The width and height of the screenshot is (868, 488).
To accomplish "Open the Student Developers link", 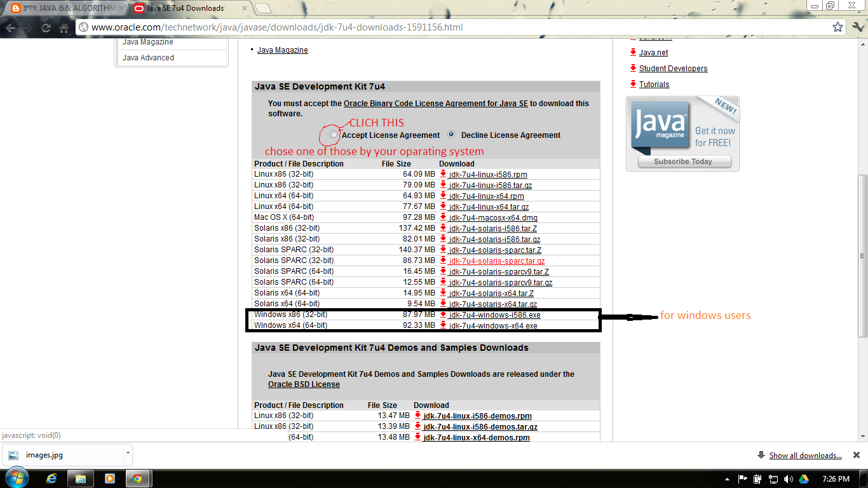I will [673, 69].
